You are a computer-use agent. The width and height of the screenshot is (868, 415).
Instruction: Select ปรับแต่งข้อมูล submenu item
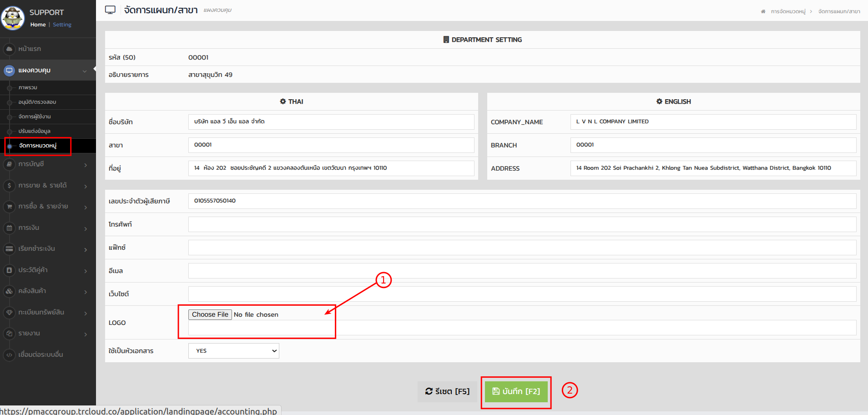tap(34, 131)
